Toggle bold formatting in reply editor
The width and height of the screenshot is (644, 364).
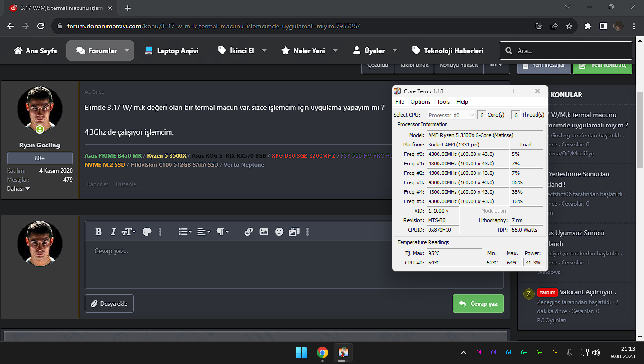click(98, 232)
